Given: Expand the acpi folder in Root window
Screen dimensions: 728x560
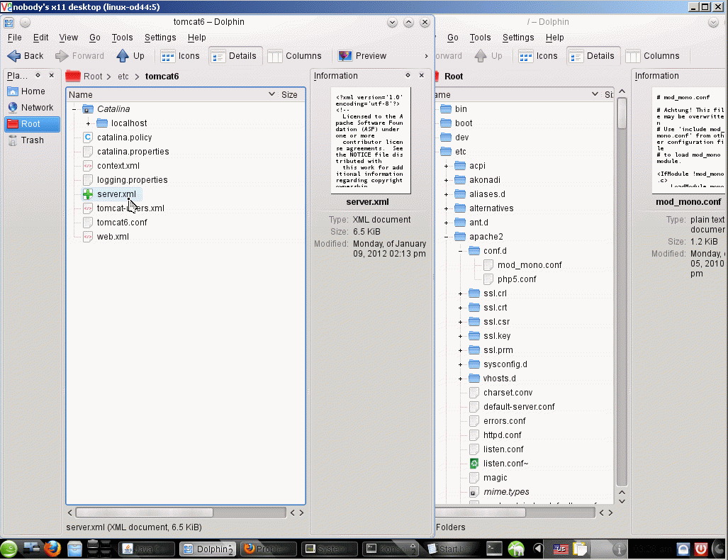Looking at the screenshot, I should coord(446,167).
